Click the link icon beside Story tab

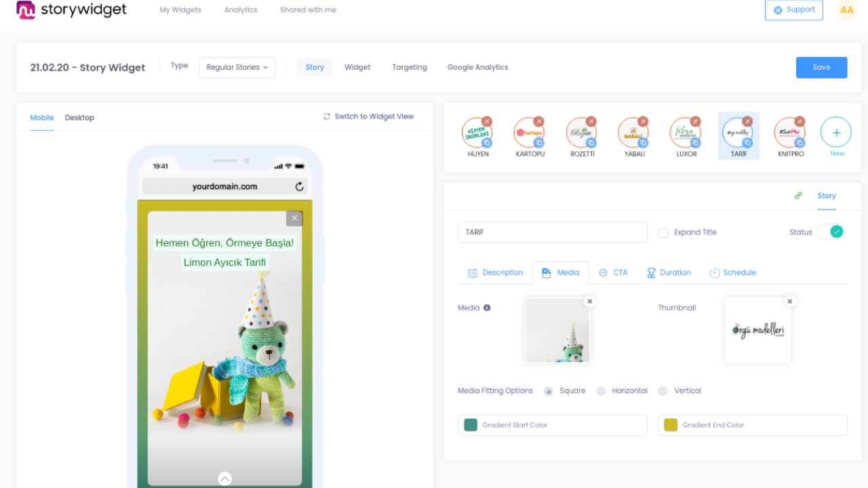[x=798, y=196]
